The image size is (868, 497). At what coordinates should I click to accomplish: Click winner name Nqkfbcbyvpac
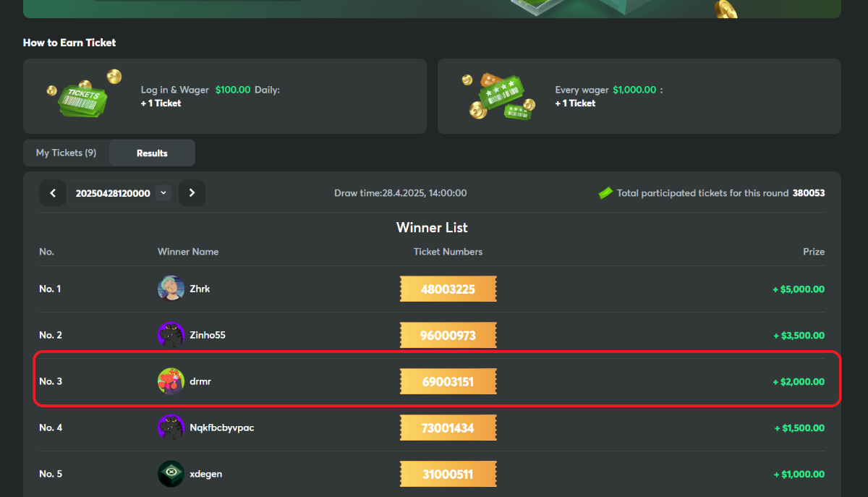[221, 428]
